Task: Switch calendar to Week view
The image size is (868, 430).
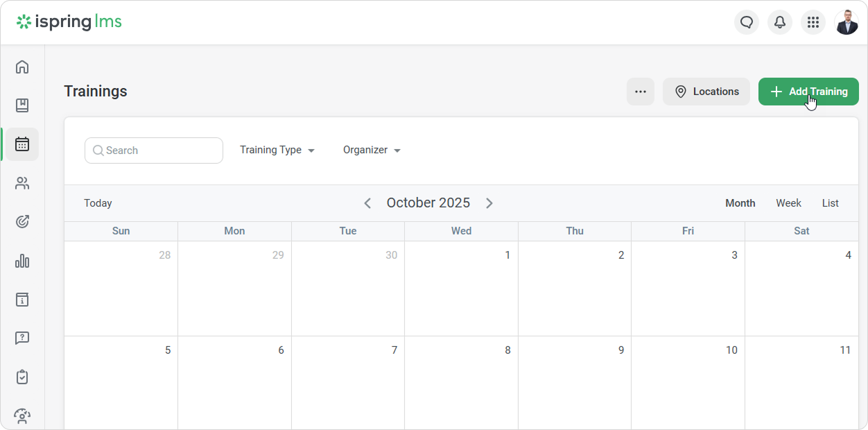Action: 788,203
